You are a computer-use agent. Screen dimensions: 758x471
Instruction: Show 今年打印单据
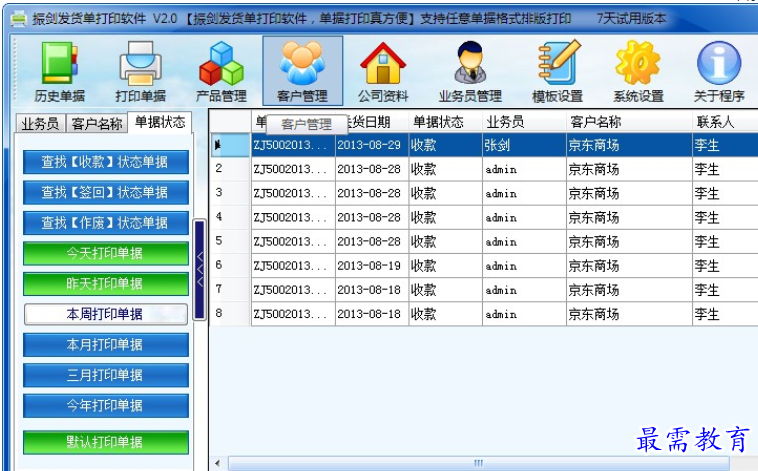105,406
